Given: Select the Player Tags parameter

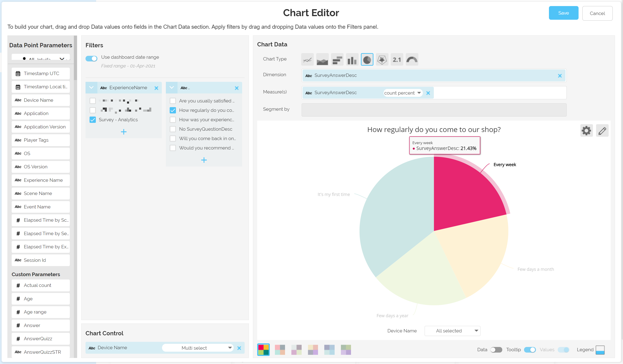Looking at the screenshot, I should tap(41, 140).
